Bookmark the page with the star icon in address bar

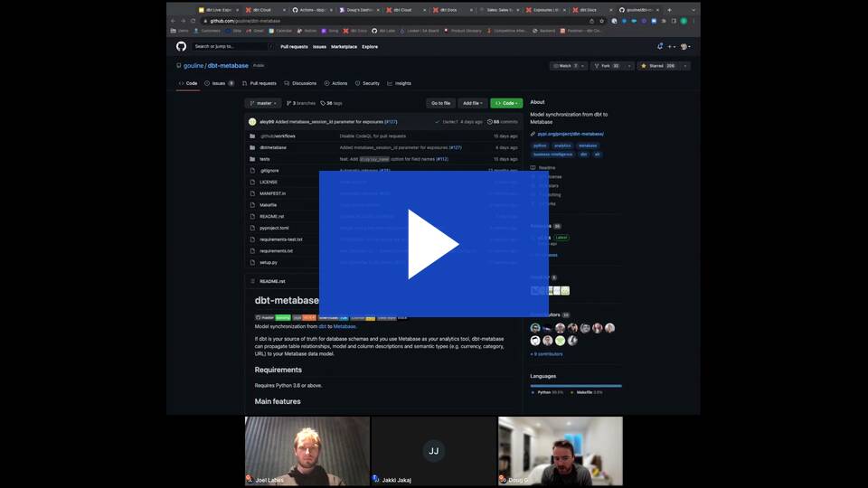tap(602, 21)
